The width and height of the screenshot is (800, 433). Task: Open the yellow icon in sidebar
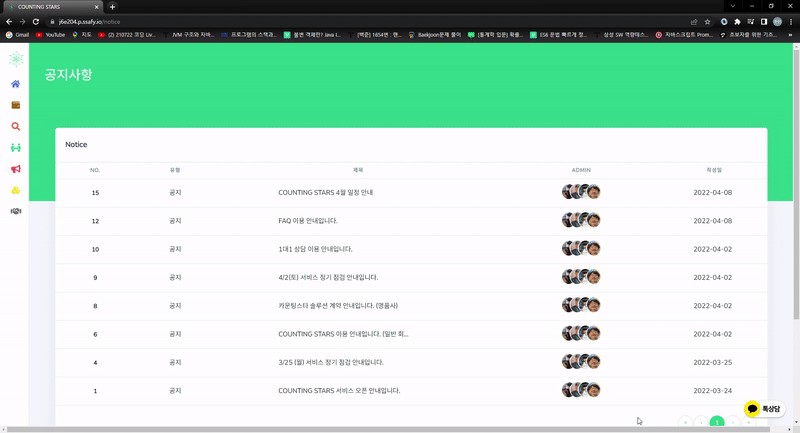(x=16, y=190)
